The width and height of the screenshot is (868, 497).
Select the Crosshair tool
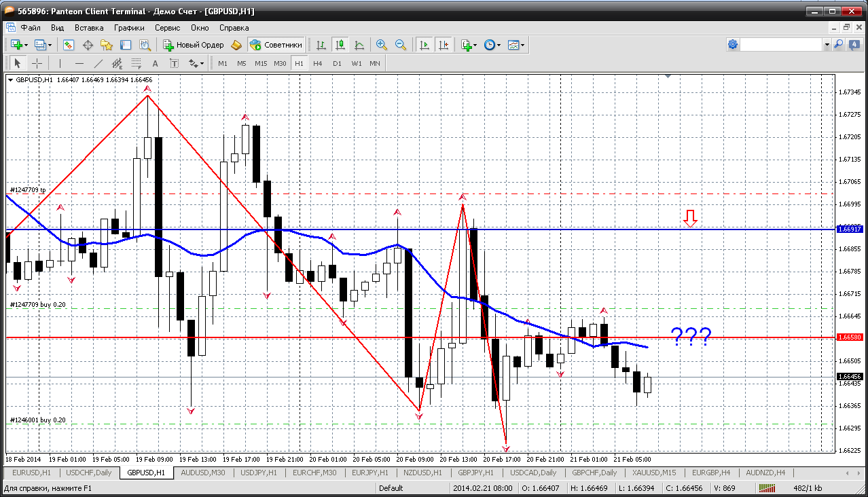37,63
